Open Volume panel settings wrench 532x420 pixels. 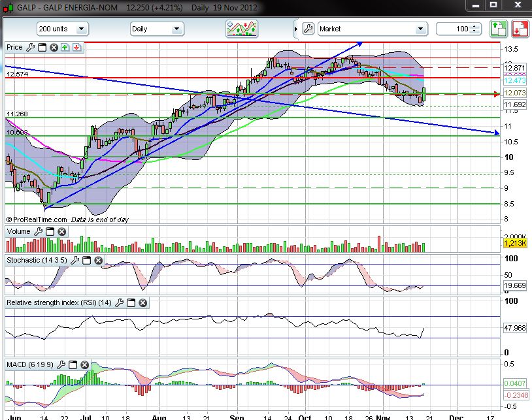[39, 231]
